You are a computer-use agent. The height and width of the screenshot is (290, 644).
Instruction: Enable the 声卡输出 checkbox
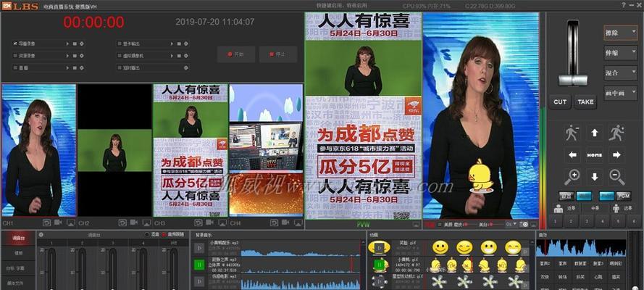(x=119, y=43)
